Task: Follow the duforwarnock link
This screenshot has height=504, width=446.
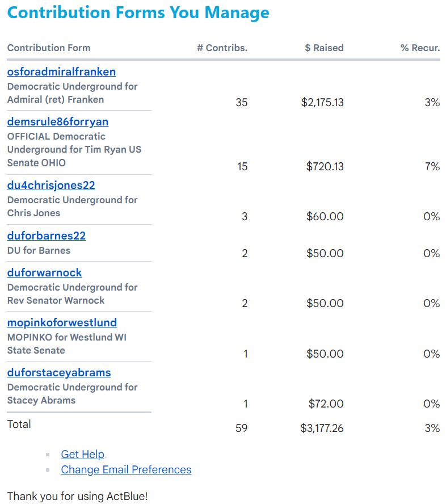Action: tap(44, 273)
